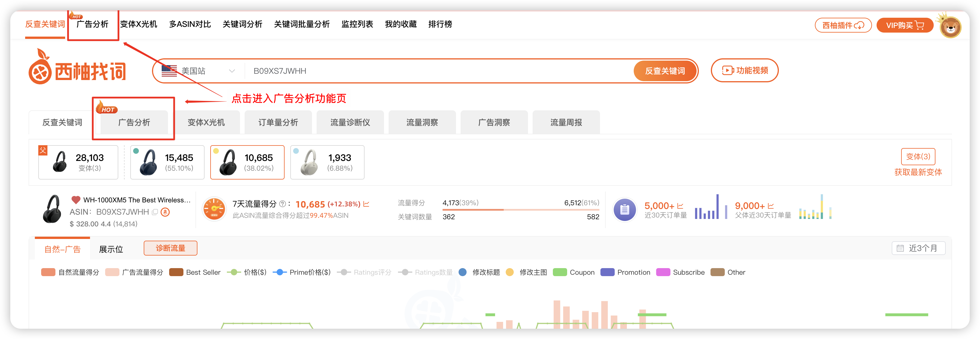Open trend chart icon beside 5,000+ orders

point(680,206)
